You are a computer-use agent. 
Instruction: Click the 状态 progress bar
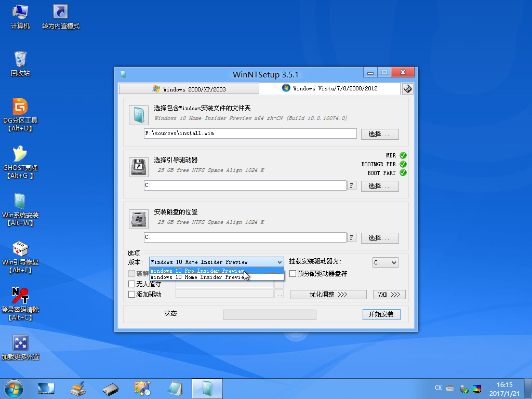pyautogui.click(x=270, y=314)
